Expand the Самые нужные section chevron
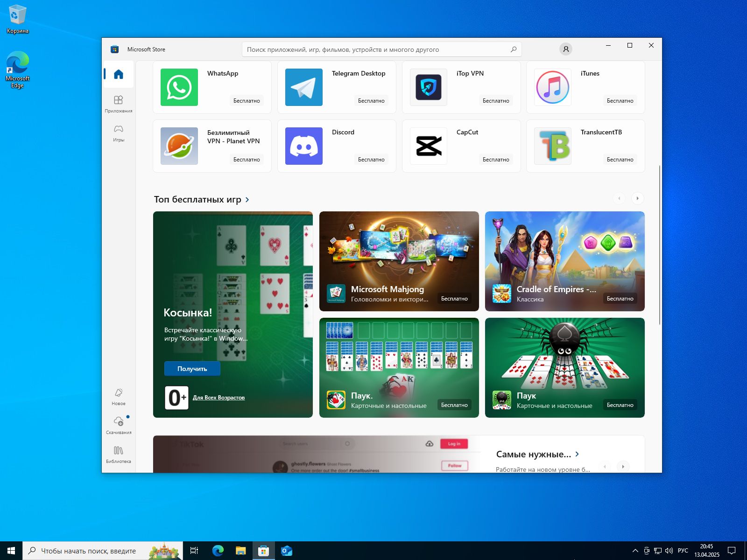Screen dimensions: 747x560 pos(578,454)
